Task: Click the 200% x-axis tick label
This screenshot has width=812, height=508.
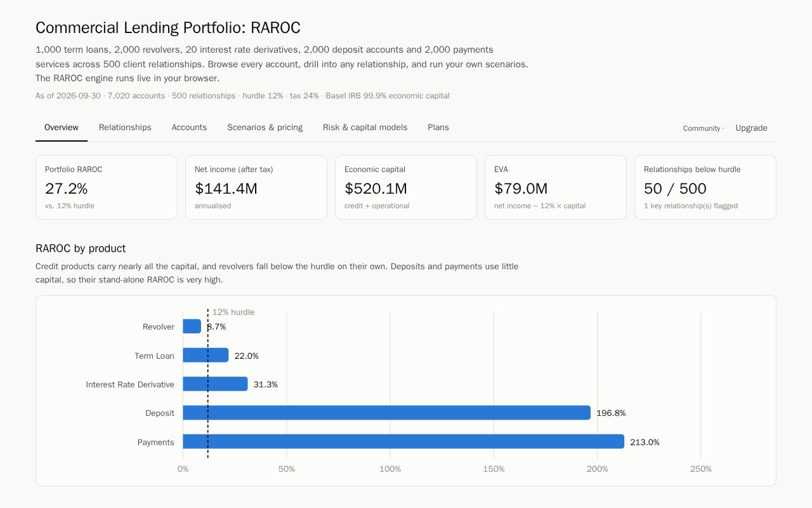Action: tap(597, 469)
